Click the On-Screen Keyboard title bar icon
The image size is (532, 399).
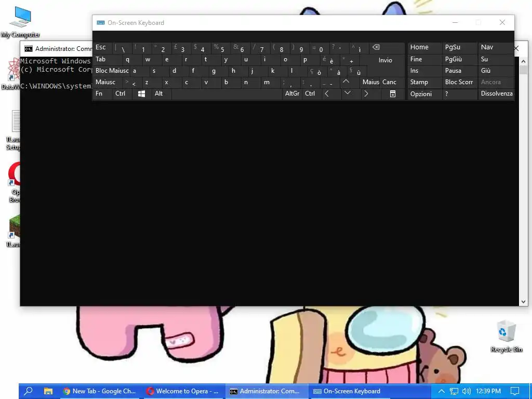coord(100,23)
